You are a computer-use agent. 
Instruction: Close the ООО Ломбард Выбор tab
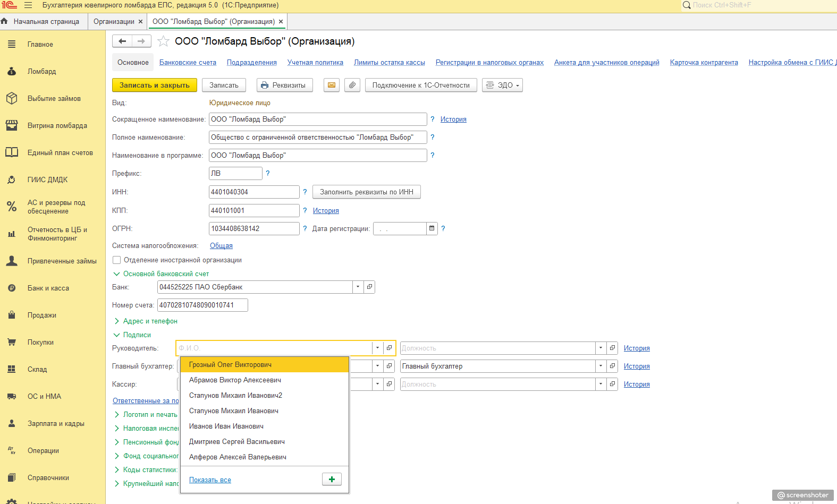point(281,22)
